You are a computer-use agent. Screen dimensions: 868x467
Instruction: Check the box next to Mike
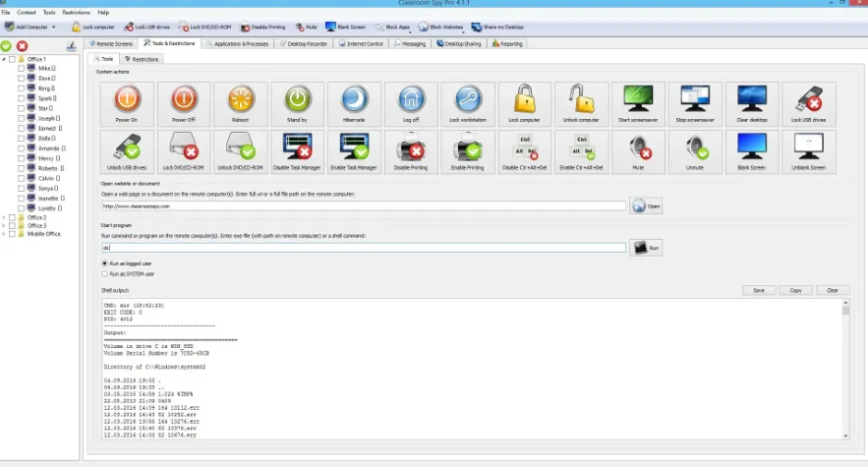[21, 69]
